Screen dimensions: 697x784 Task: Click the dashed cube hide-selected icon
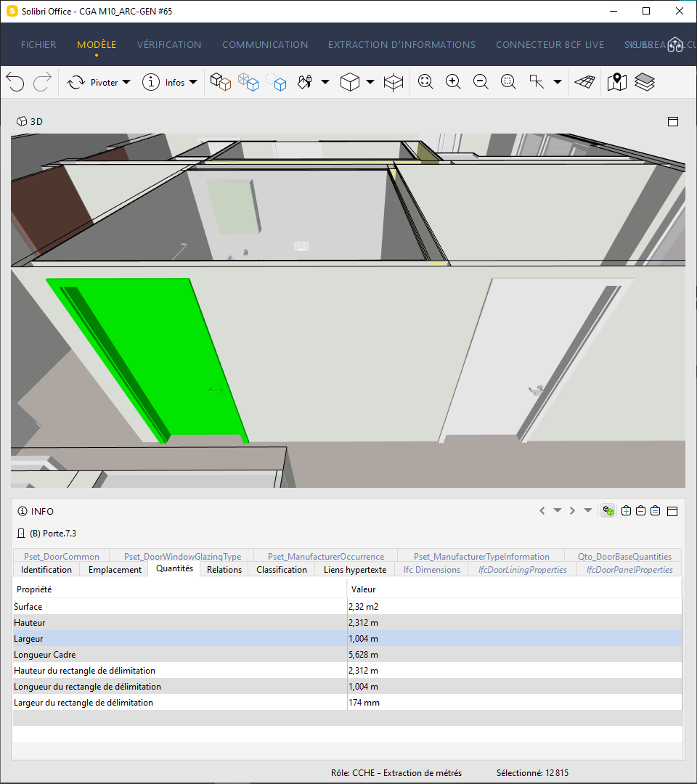pyautogui.click(x=276, y=81)
